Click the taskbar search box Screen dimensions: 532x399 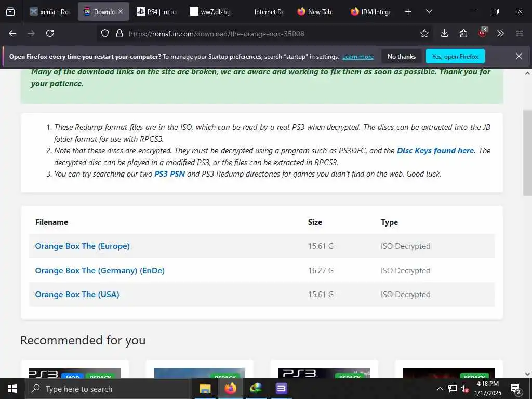point(108,389)
